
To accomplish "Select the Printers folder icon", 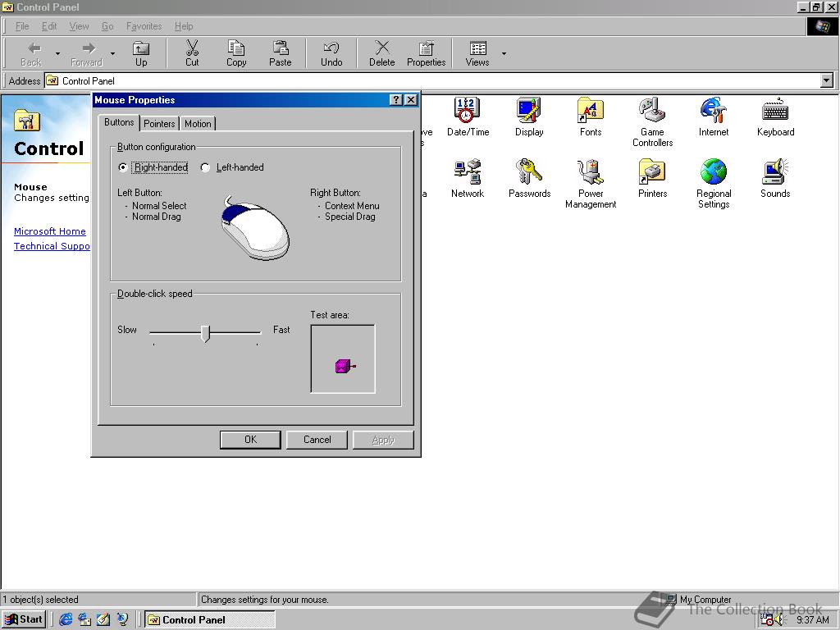I will coord(652,178).
